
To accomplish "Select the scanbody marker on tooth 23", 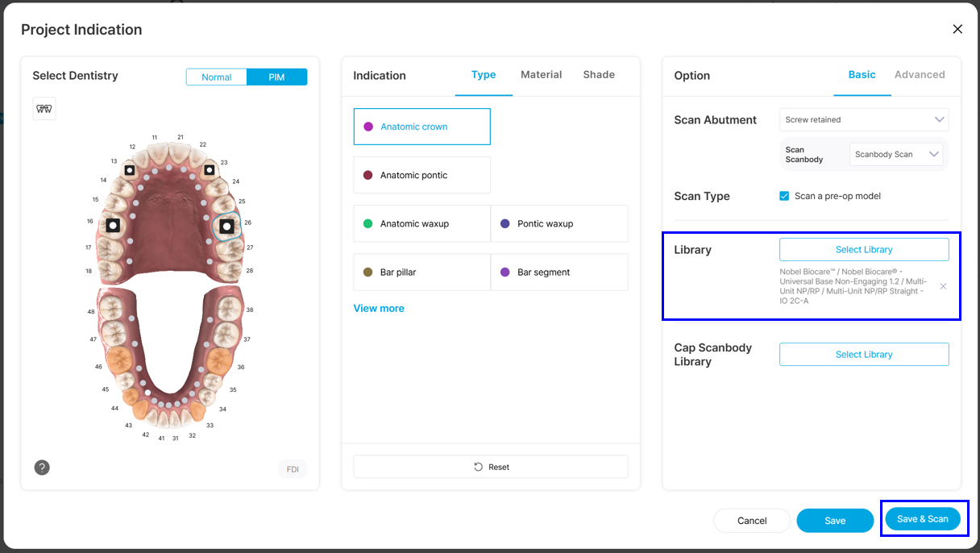I will click(210, 169).
